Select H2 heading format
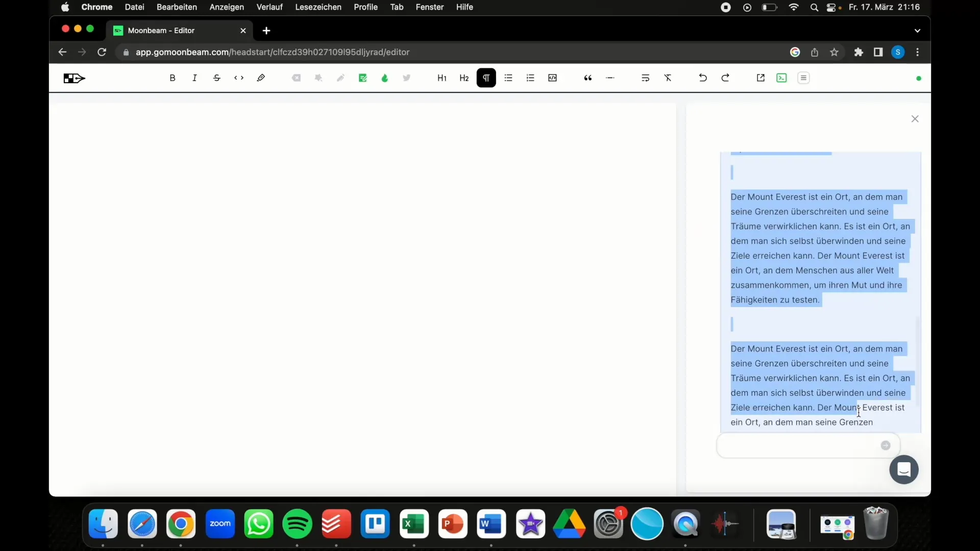Screen dimensions: 980x551 464,78
